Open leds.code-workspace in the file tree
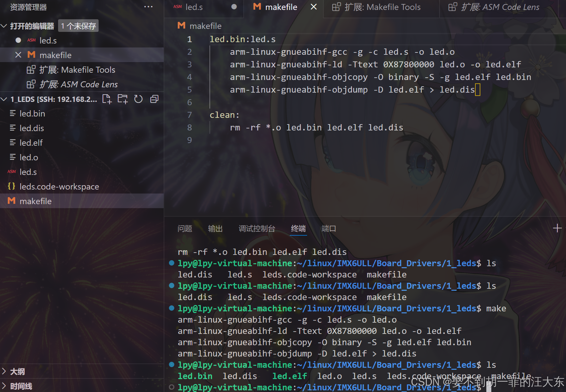 pos(82,186)
